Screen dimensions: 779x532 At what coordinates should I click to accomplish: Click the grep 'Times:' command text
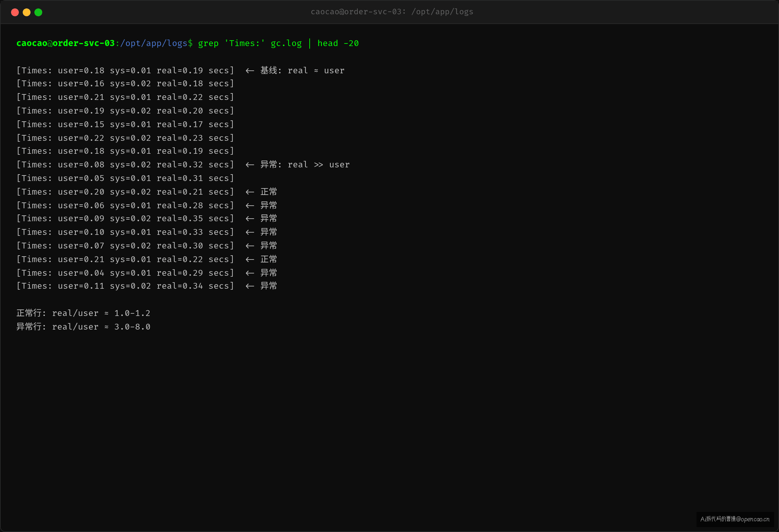231,43
